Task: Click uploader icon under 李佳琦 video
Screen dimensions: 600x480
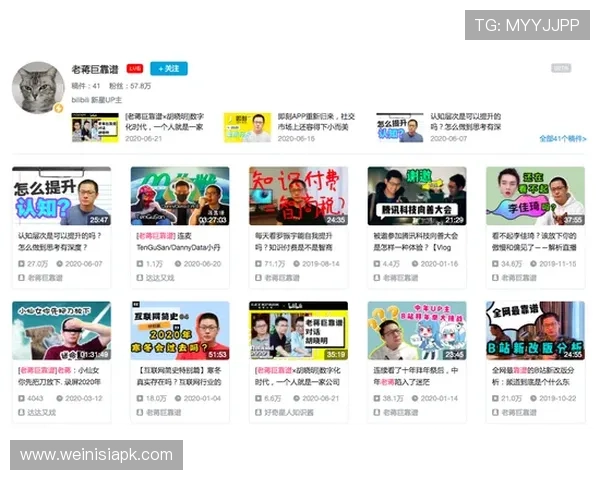Action: click(495, 278)
